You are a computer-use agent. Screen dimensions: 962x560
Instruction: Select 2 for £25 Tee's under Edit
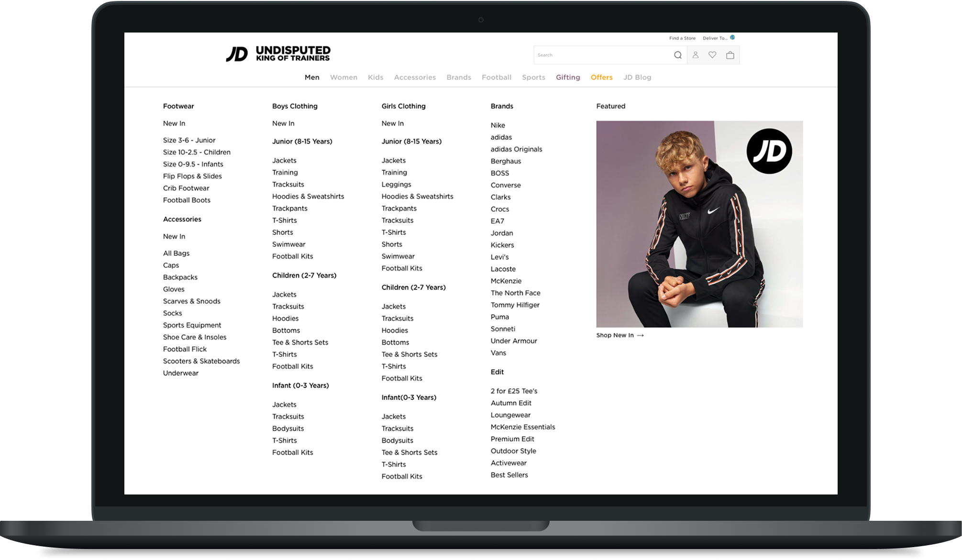[x=514, y=391]
